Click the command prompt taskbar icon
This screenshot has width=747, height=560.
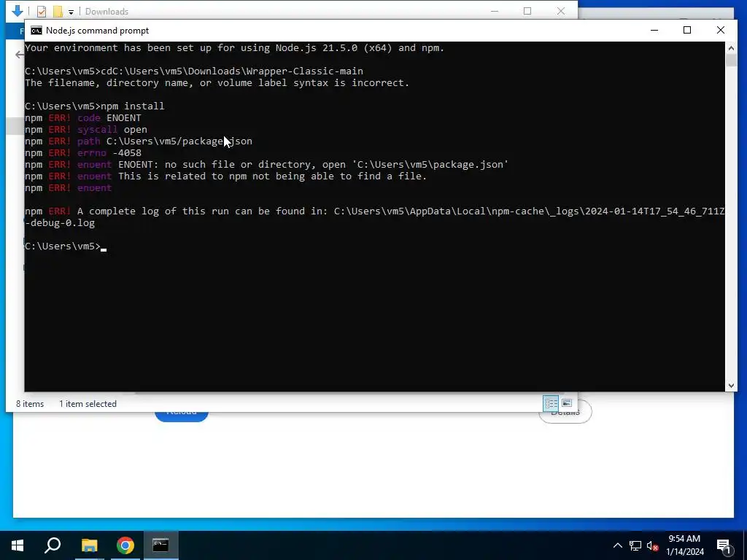click(160, 545)
